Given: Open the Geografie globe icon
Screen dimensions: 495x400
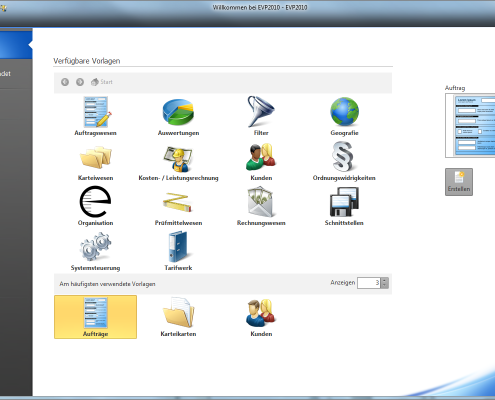Looking at the screenshot, I should (x=344, y=116).
